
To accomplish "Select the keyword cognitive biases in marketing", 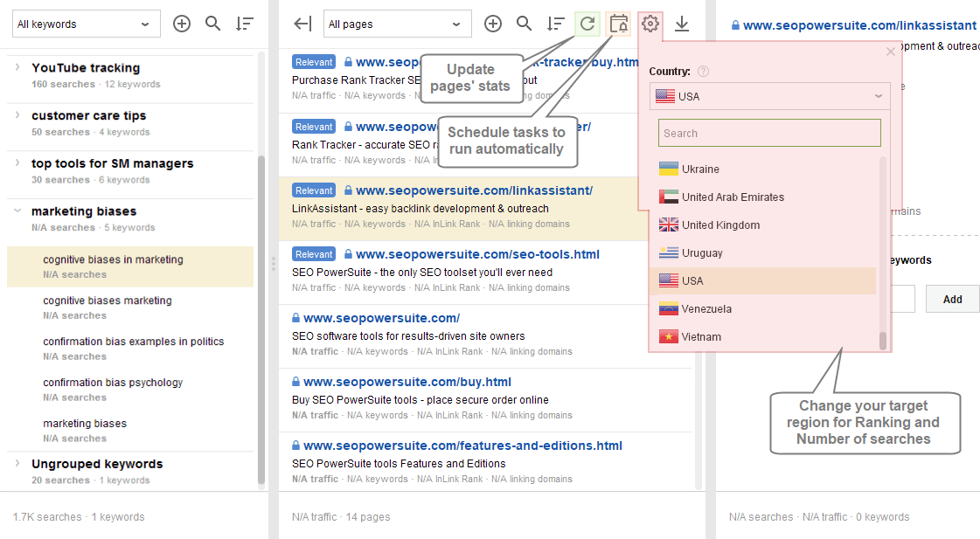I will (130, 266).
